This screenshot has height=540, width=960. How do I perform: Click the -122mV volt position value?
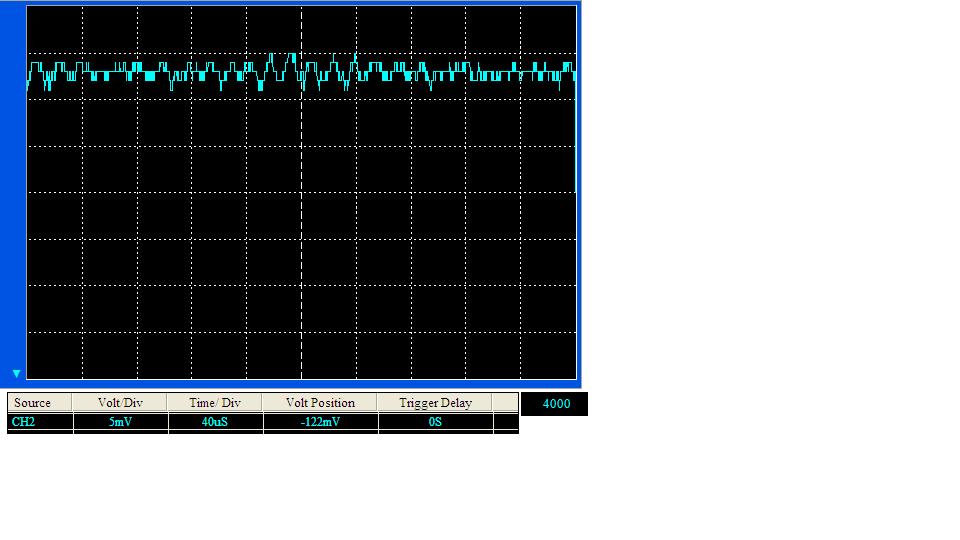point(320,422)
